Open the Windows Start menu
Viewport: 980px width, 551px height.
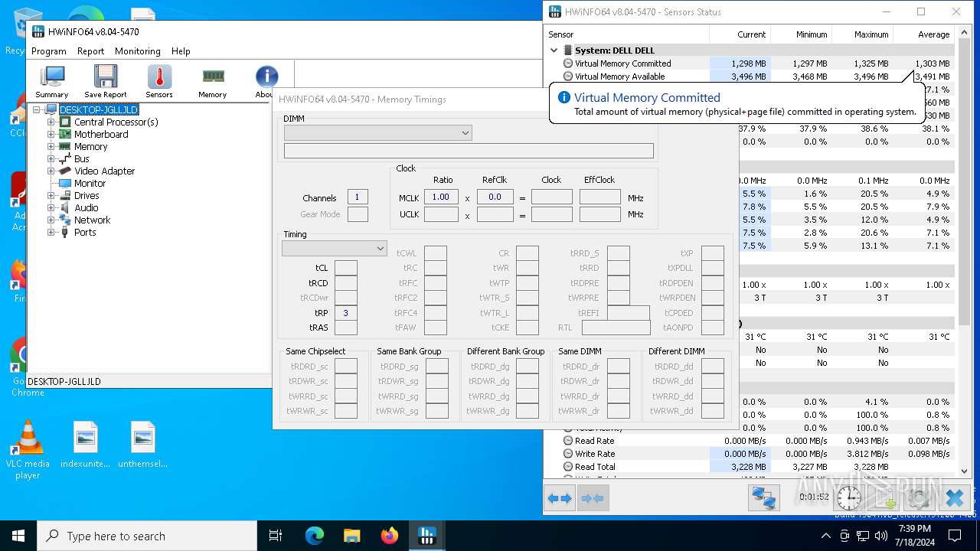pos(18,536)
